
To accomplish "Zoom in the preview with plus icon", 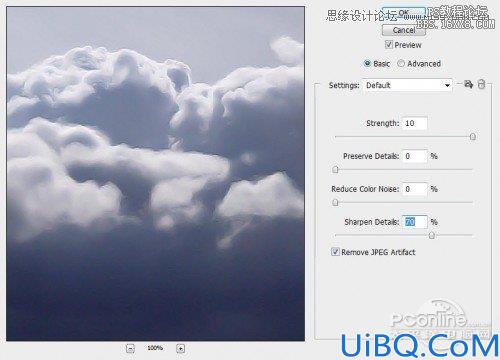I will (180, 349).
